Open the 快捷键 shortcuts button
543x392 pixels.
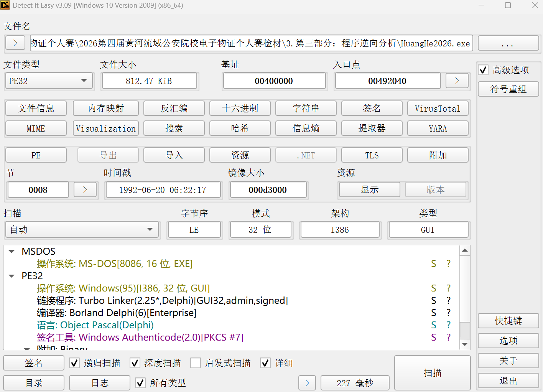click(508, 321)
